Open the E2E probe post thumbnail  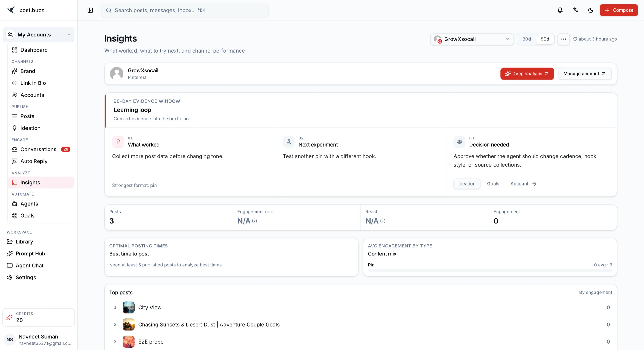point(129,342)
